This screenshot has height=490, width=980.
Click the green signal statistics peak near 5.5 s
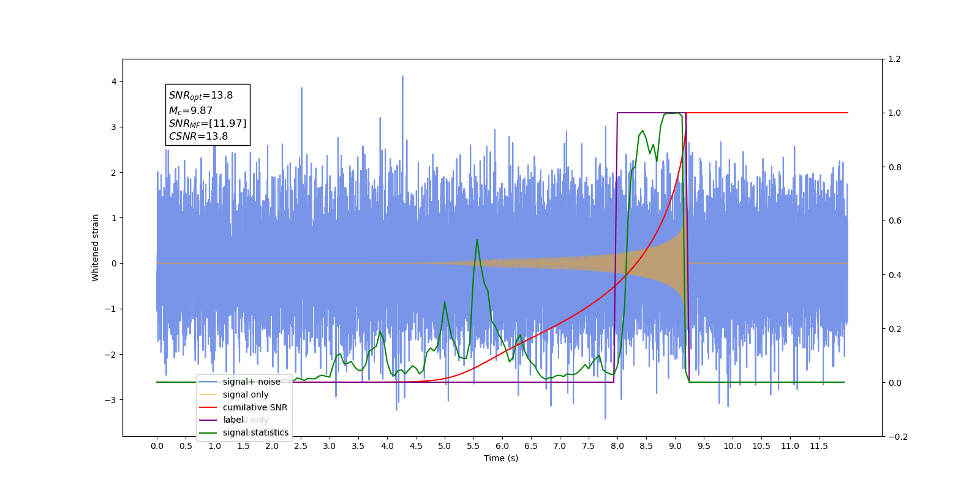(477, 239)
